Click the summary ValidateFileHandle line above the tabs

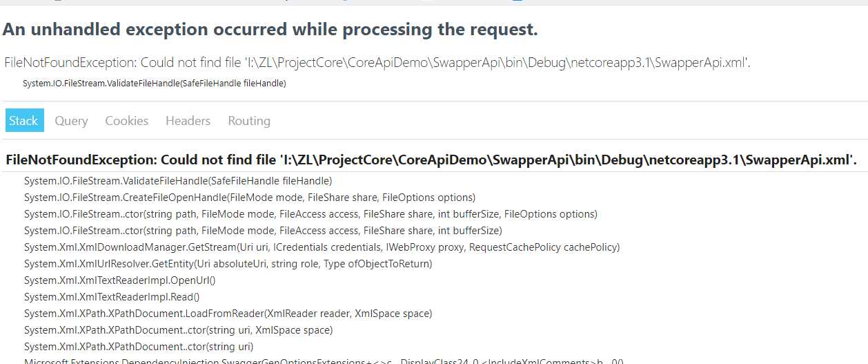(155, 84)
